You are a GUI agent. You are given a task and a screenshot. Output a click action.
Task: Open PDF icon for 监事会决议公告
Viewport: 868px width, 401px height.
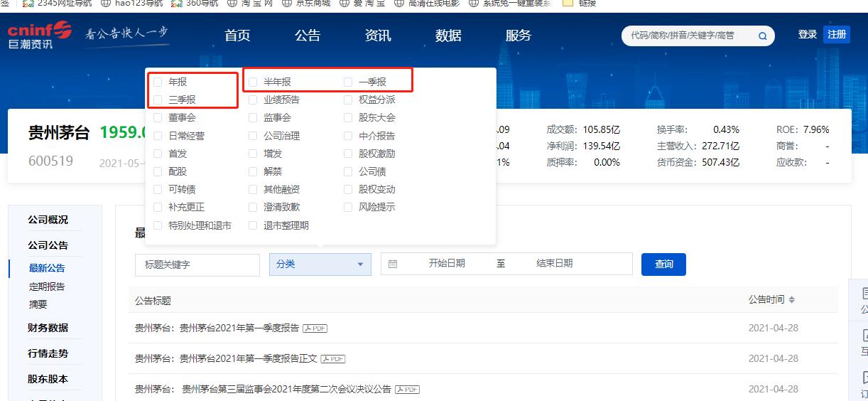click(x=407, y=390)
